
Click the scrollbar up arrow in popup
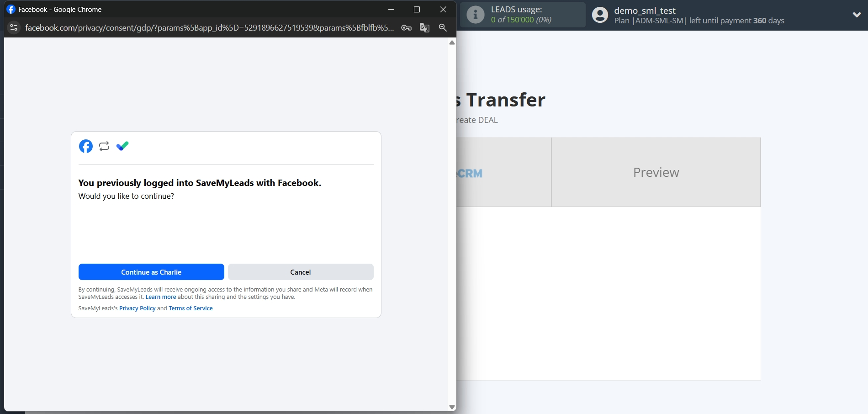coord(452,42)
